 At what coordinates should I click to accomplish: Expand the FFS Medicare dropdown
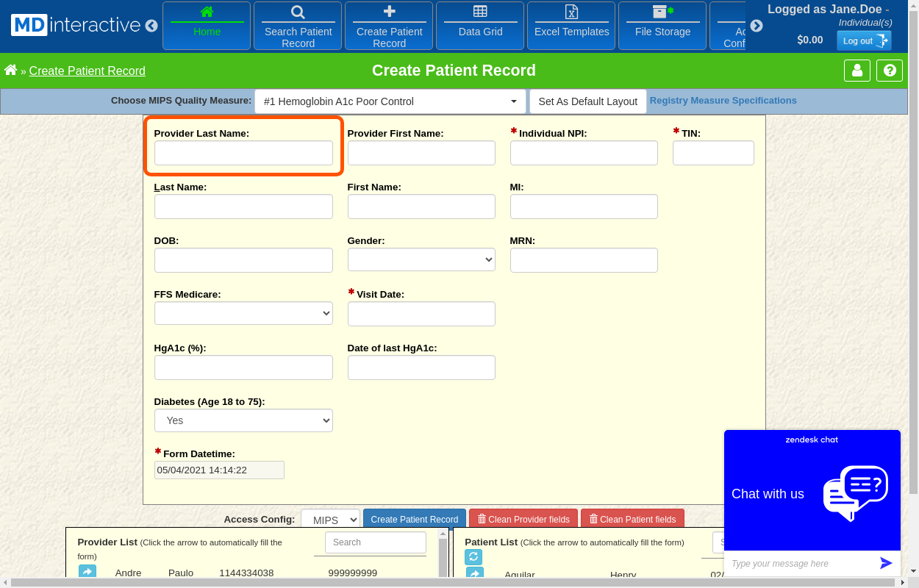tap(243, 313)
